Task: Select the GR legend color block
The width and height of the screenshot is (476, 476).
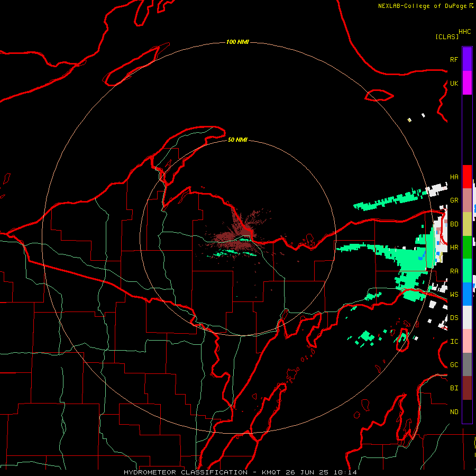Action: [467, 200]
